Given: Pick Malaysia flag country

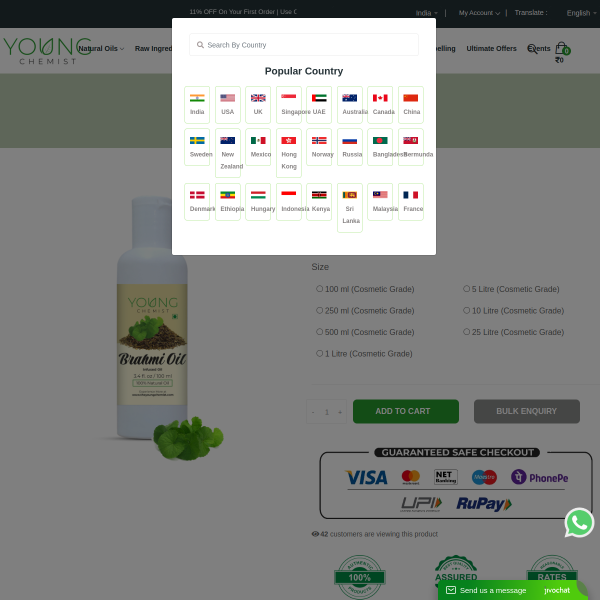Looking at the screenshot, I should click(x=380, y=202).
